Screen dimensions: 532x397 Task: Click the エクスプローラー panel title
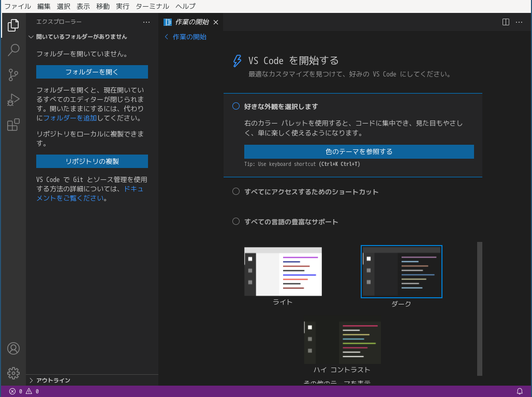coord(59,22)
